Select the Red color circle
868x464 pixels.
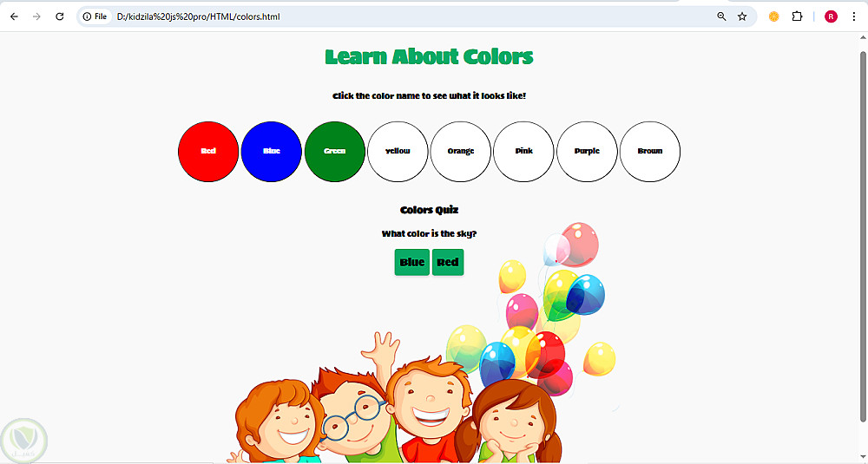click(208, 152)
